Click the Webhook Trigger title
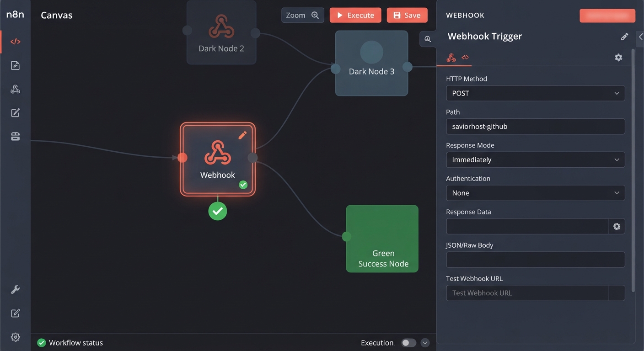Screen dimensions: 644x351 pos(485,37)
